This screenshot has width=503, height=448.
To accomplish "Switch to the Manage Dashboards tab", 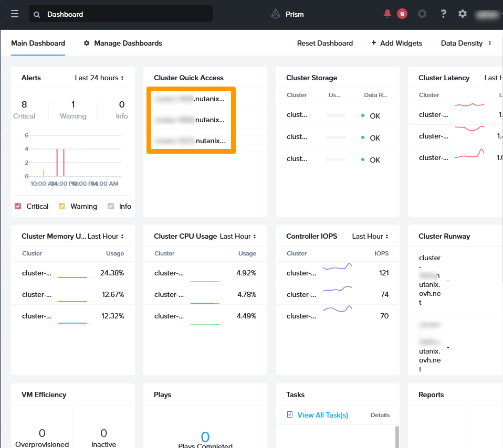I will point(128,44).
